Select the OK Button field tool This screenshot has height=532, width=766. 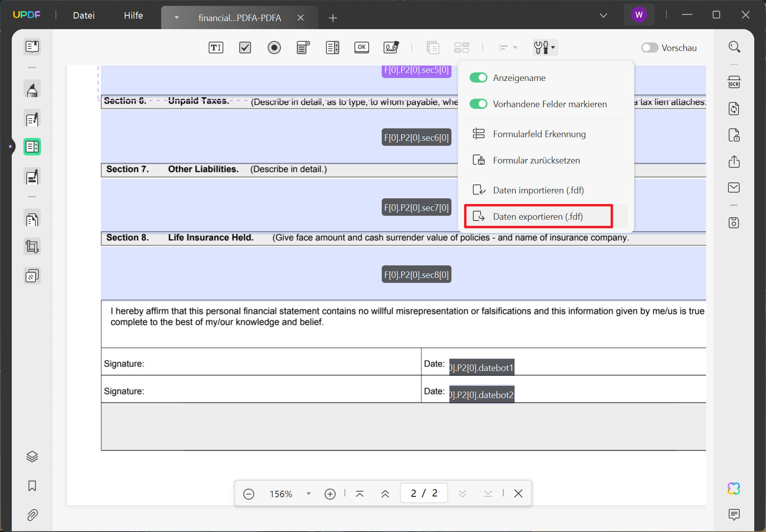[362, 48]
